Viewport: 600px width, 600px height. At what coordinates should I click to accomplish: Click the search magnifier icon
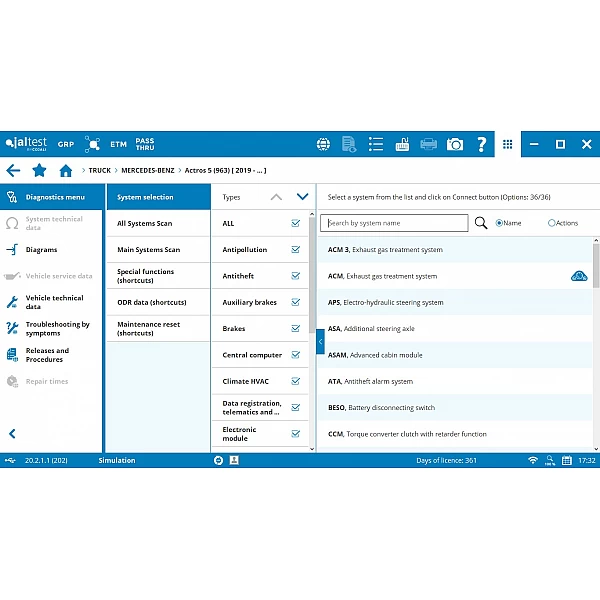click(x=481, y=223)
